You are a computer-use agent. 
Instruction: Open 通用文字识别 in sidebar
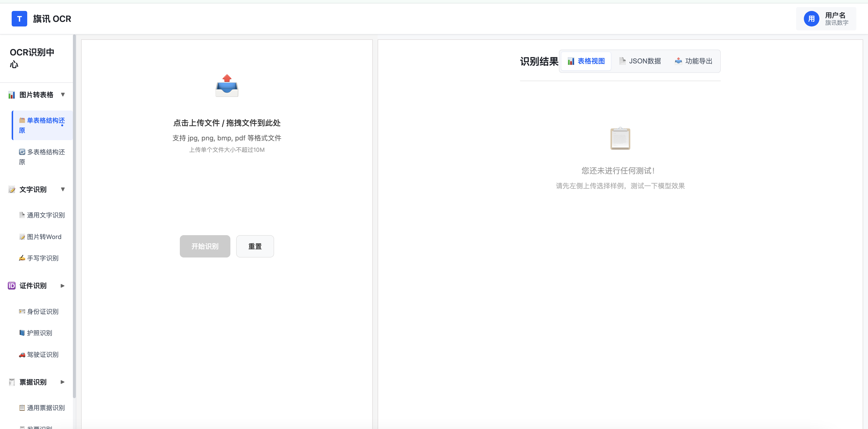43,215
